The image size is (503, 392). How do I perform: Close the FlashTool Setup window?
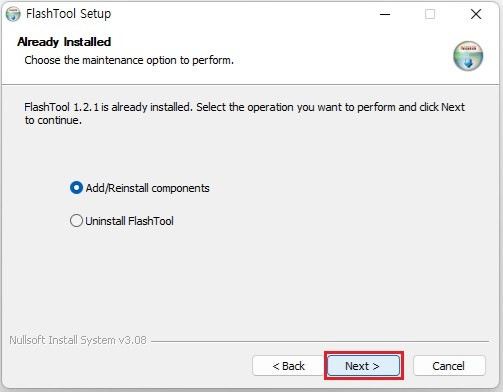[476, 14]
